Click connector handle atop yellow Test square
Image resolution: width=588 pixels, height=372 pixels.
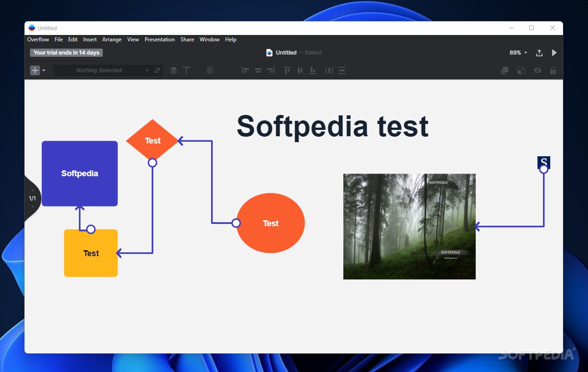(91, 229)
